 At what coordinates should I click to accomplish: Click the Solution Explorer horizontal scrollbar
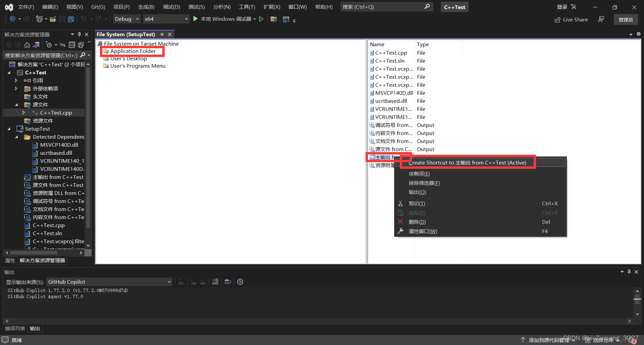coord(34,253)
